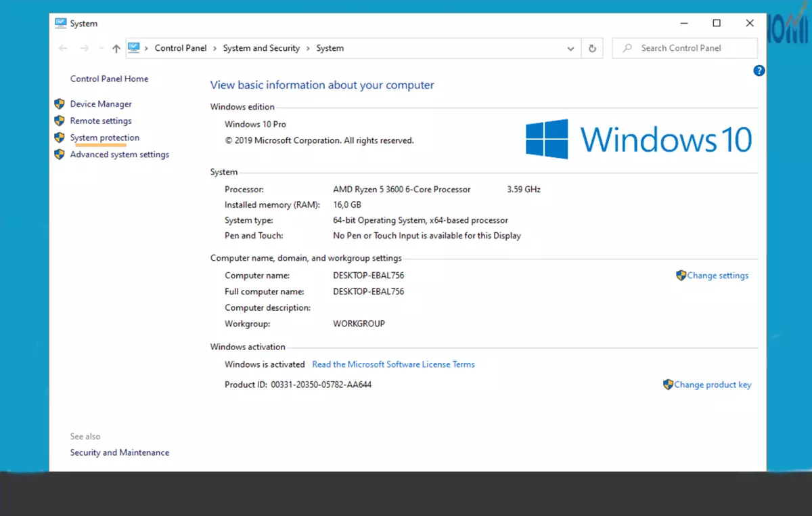Open System protection link
Viewport: 812px width, 516px height.
pos(105,137)
